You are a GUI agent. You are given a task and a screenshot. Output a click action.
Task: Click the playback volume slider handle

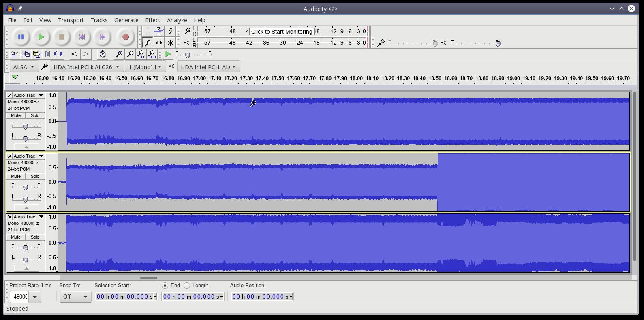point(498,43)
